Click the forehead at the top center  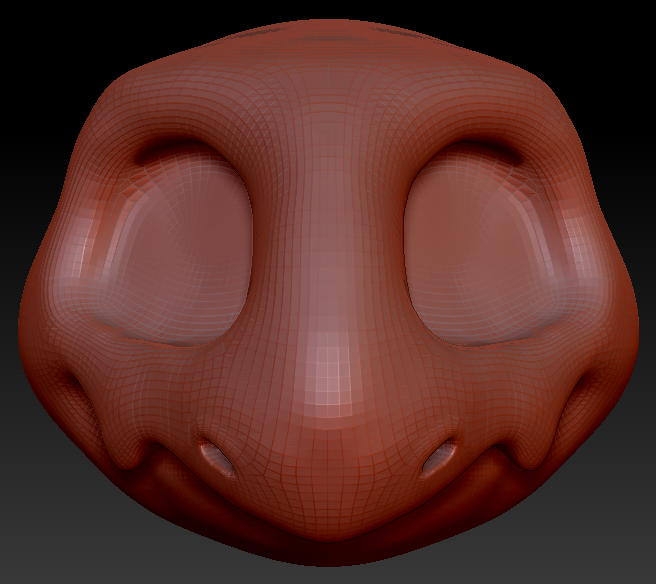pyautogui.click(x=327, y=60)
